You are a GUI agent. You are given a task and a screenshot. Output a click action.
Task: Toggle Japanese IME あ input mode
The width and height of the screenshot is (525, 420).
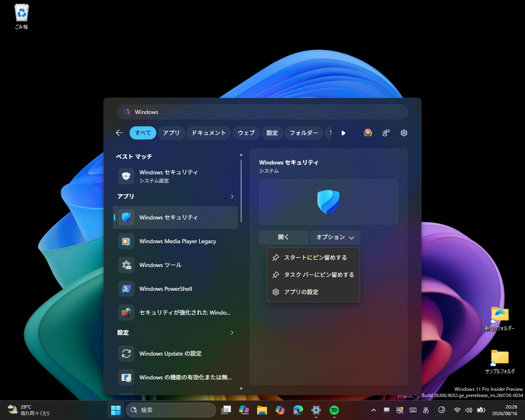[426, 410]
